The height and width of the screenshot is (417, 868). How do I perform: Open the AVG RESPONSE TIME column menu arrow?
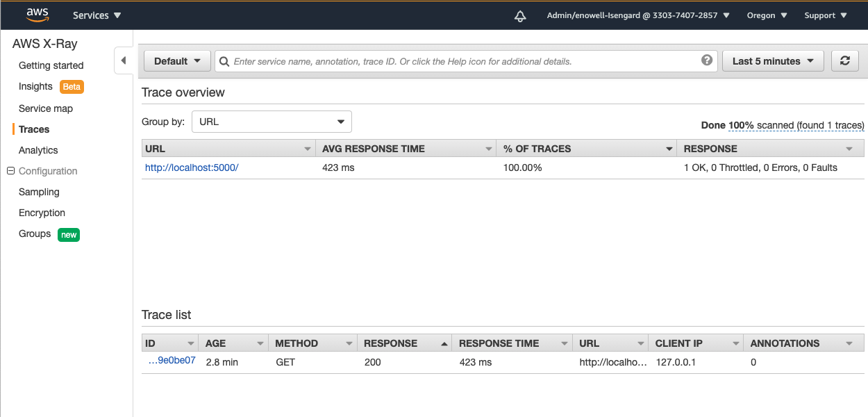[488, 149]
